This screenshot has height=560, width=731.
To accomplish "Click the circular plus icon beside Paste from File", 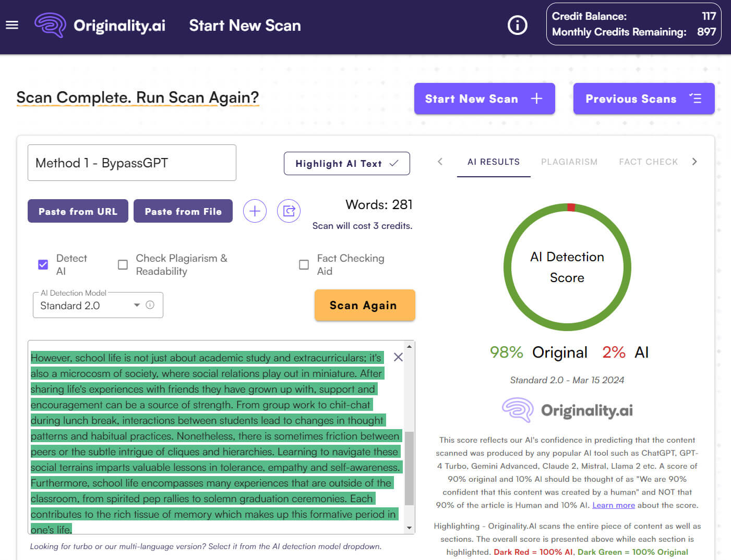I will pos(255,211).
